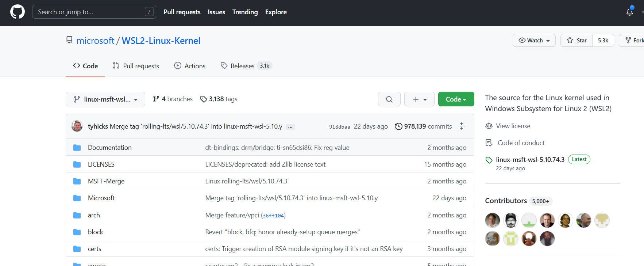Open the WSL2-Linux-Kernel repository link
The height and width of the screenshot is (266, 644).
[161, 41]
